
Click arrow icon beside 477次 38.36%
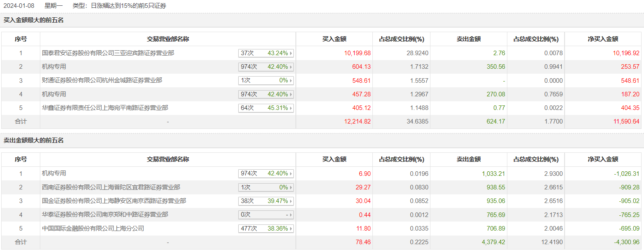click(x=291, y=229)
